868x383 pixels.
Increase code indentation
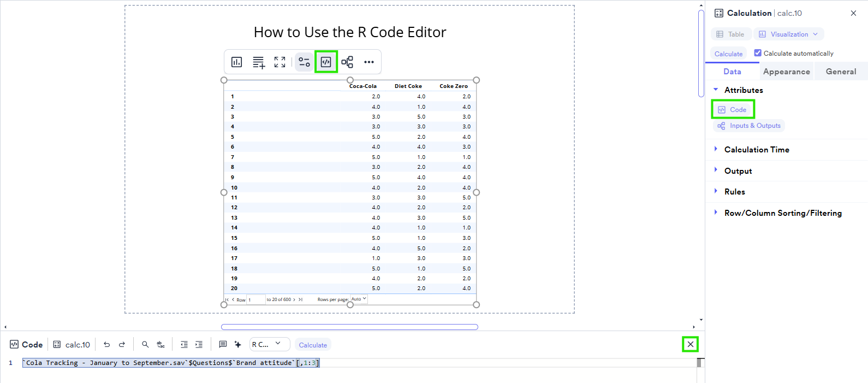coord(199,344)
